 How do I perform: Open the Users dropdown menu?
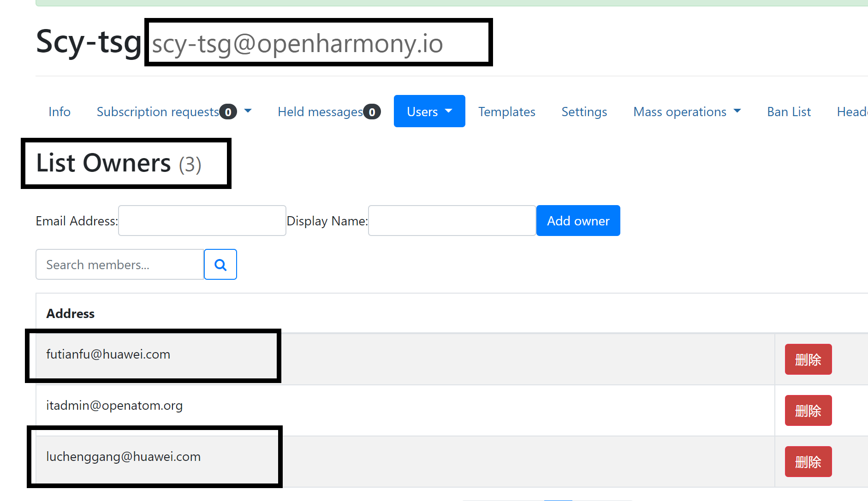click(x=429, y=112)
